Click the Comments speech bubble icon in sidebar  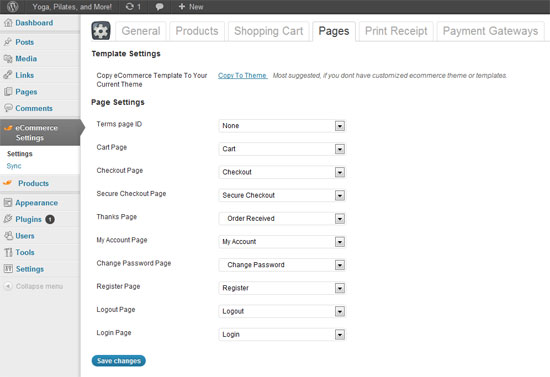coord(8,108)
